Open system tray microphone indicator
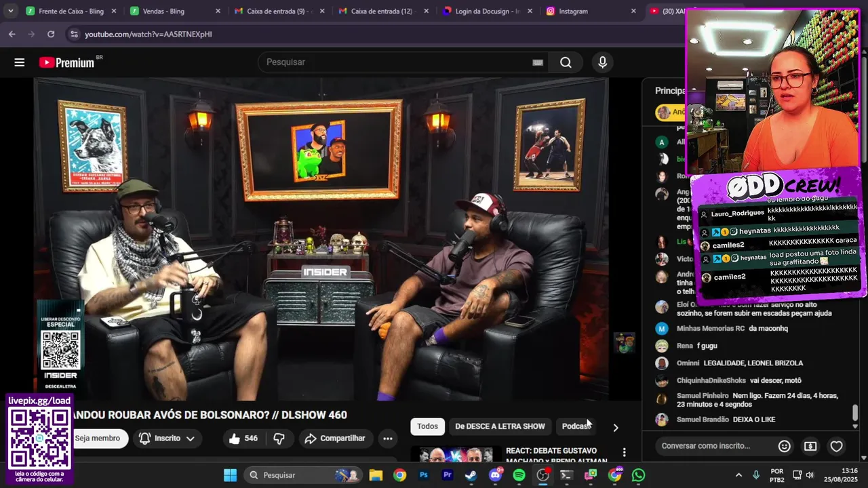This screenshot has width=868, height=488. [x=756, y=475]
